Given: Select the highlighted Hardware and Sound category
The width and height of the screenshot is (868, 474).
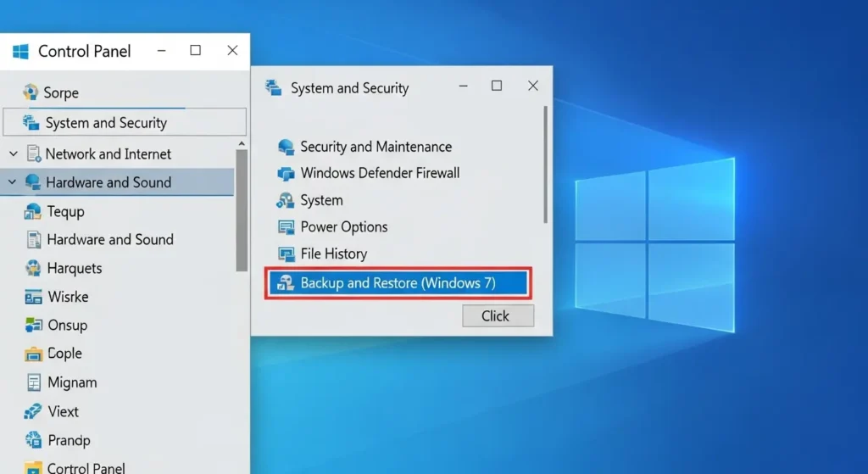Looking at the screenshot, I should click(x=117, y=181).
